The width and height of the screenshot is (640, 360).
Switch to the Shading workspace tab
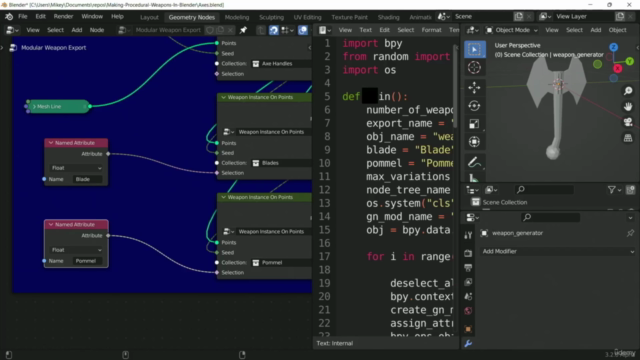tap(388, 17)
